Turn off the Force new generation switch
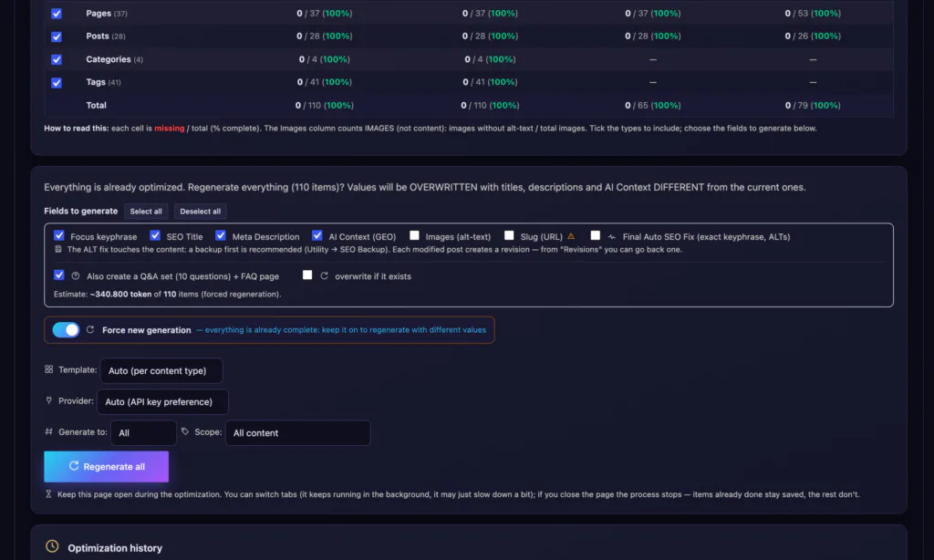The image size is (934, 560). coord(66,329)
